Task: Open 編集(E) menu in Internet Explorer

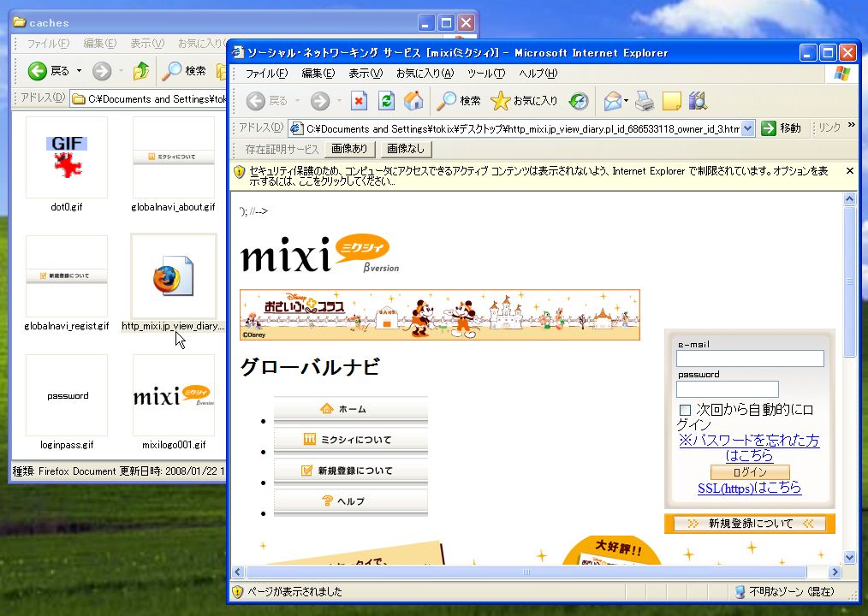Action: [x=318, y=73]
